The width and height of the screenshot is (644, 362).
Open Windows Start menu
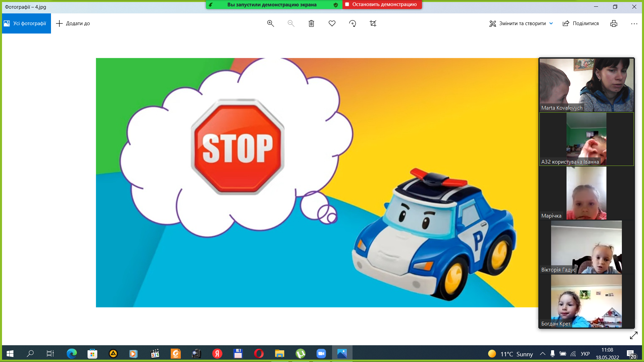pos(10,354)
